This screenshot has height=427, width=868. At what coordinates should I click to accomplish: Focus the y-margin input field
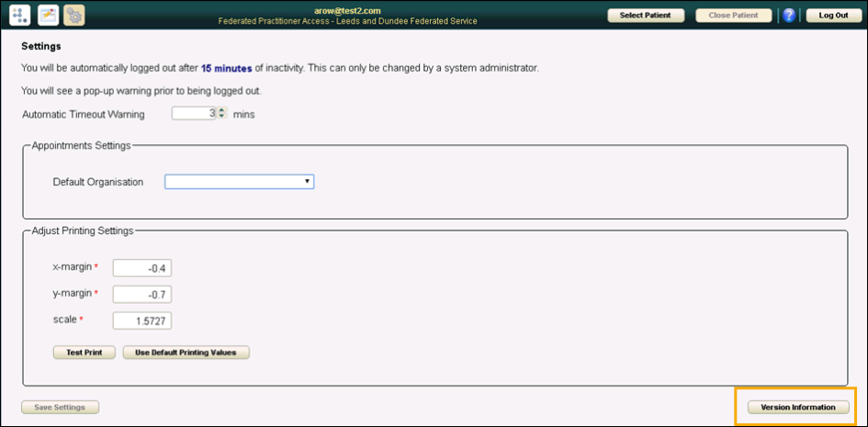[142, 294]
